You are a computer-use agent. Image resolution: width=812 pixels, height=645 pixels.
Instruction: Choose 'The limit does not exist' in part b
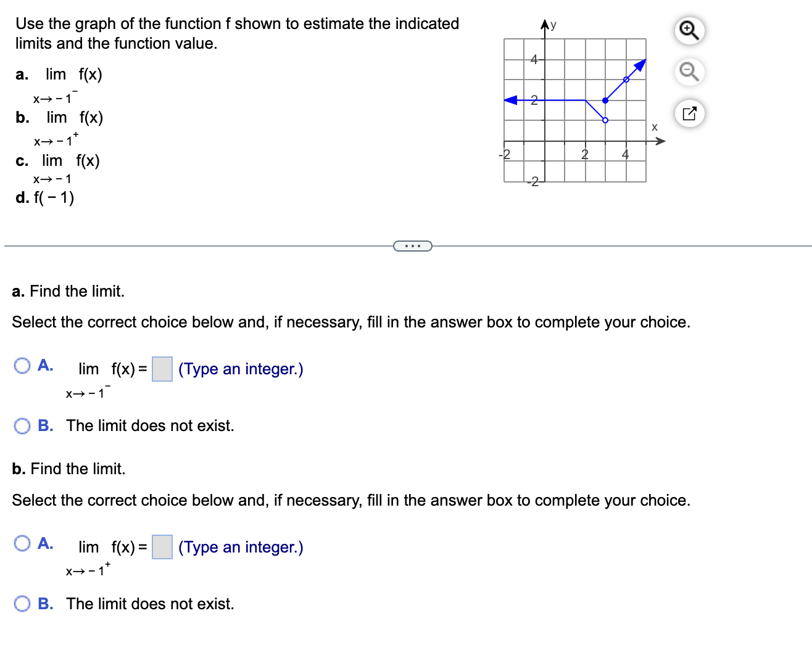pyautogui.click(x=22, y=604)
